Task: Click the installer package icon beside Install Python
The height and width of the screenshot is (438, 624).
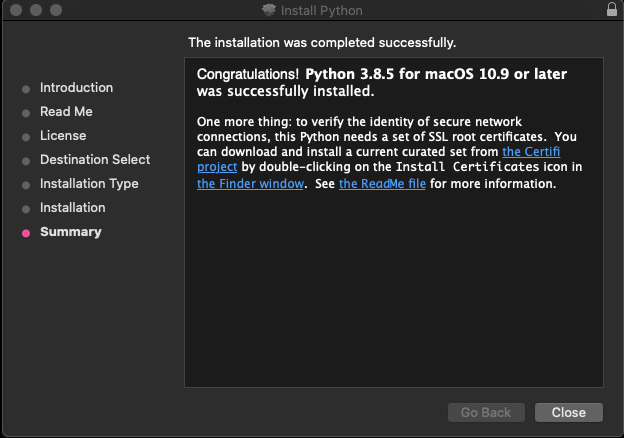Action: [267, 10]
